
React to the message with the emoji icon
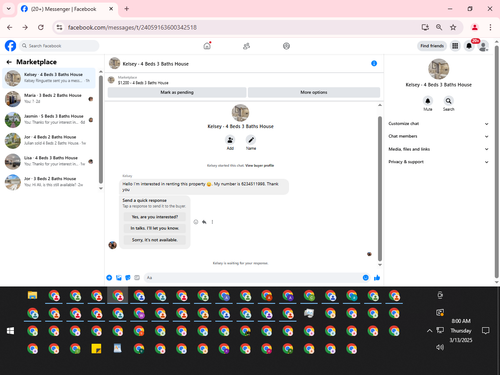click(x=196, y=222)
